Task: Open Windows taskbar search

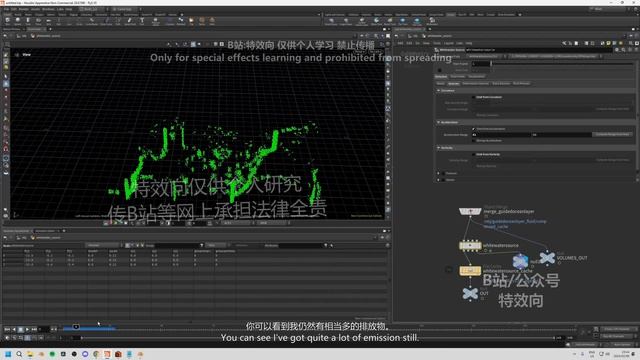Action: coord(19,354)
